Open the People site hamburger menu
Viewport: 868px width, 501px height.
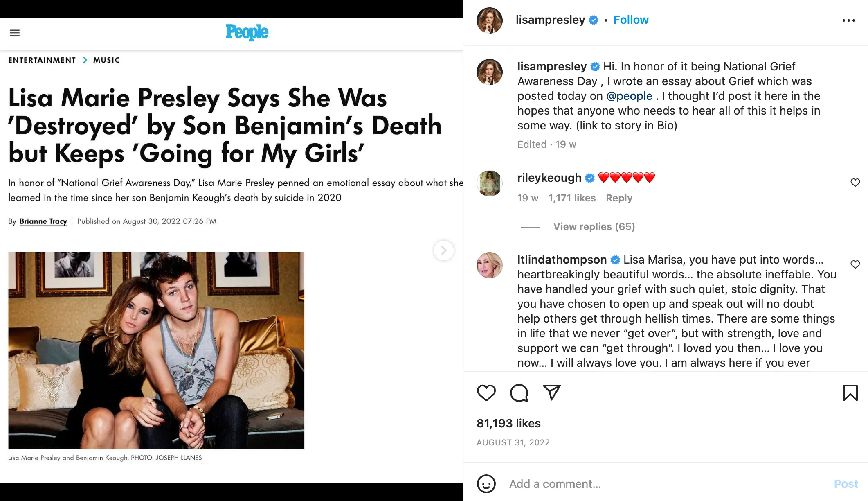[15, 33]
